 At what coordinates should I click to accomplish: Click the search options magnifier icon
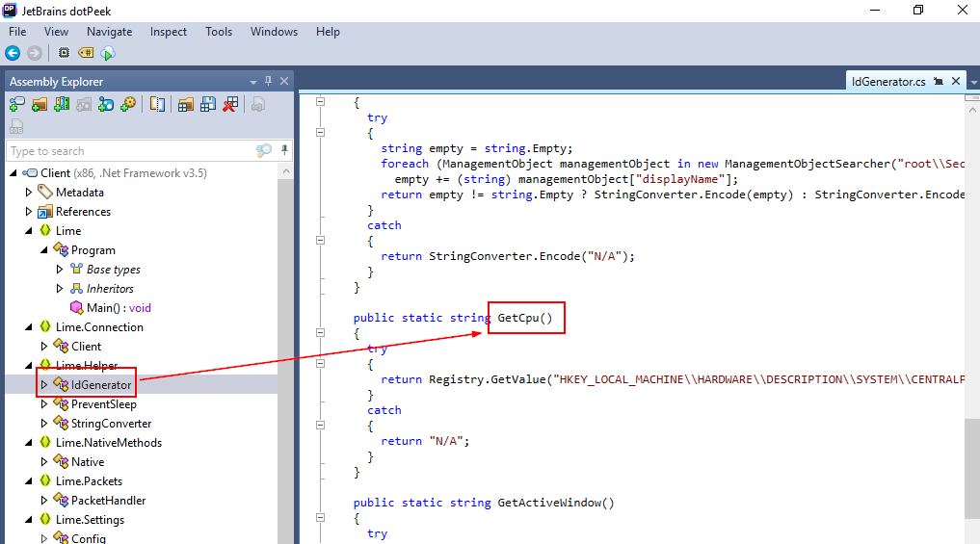coord(263,151)
